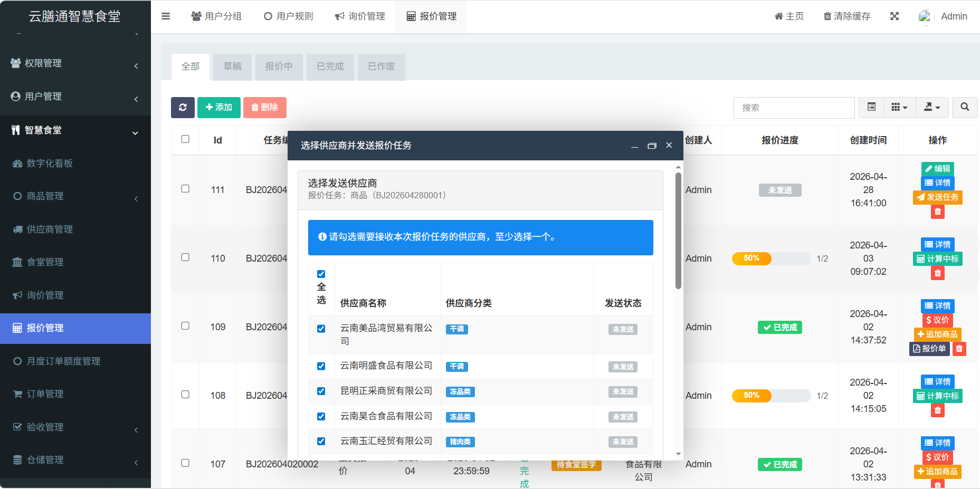Click 清除缓存 trash icon in header
The width and height of the screenshot is (980, 489).
(827, 16)
